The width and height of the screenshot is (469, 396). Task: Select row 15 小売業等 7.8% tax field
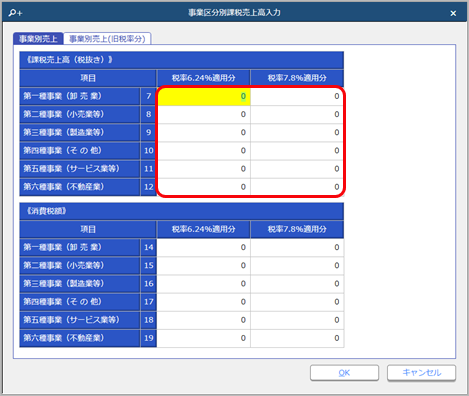pyautogui.click(x=297, y=266)
